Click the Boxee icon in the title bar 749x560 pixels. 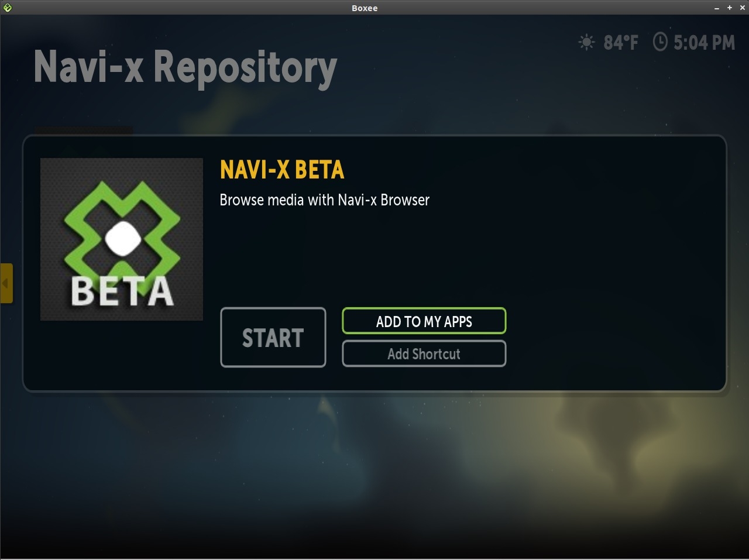8,8
